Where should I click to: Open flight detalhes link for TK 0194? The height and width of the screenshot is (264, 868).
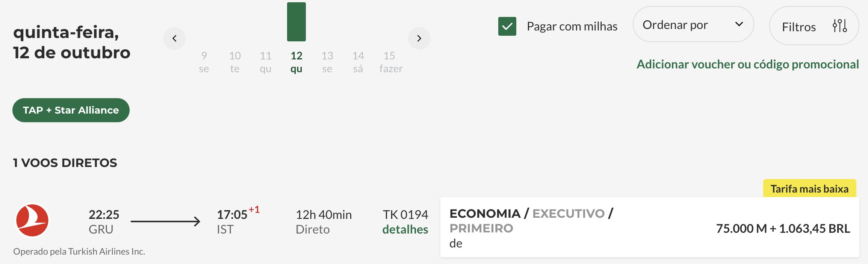(x=405, y=229)
